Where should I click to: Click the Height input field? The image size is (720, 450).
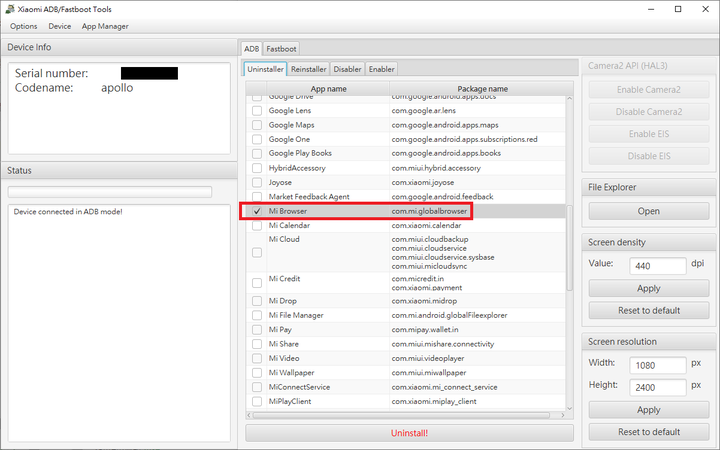coord(658,388)
